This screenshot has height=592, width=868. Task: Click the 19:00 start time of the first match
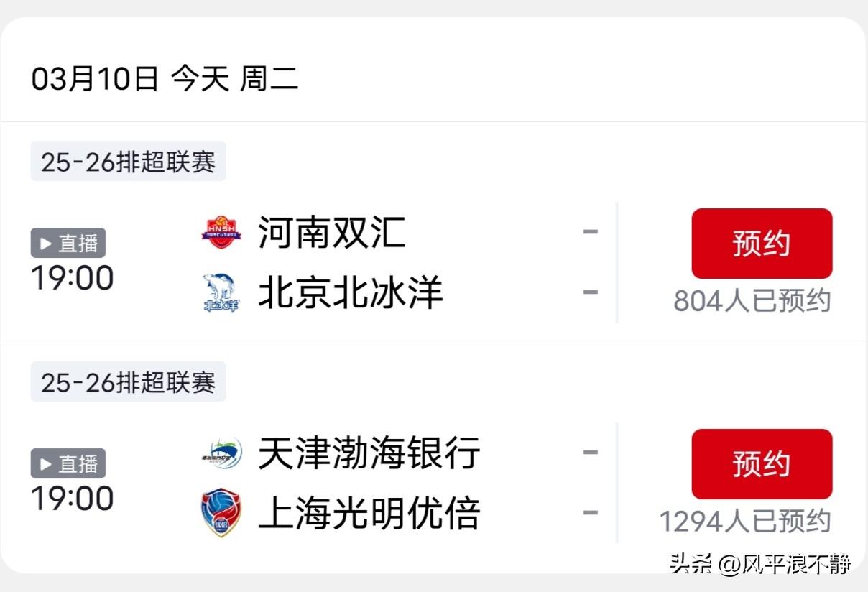point(70,277)
